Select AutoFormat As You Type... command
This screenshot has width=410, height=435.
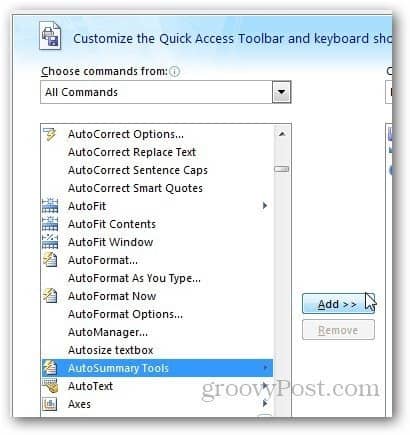click(x=134, y=278)
